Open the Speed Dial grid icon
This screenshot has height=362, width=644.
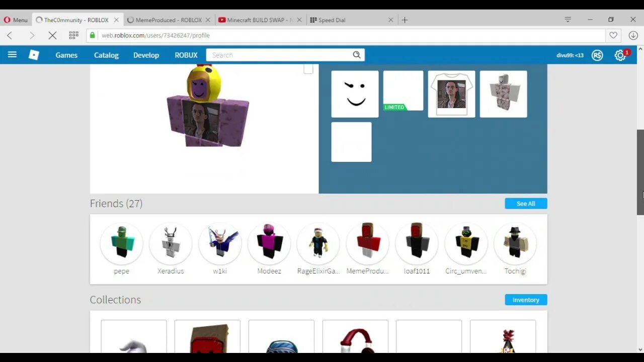click(x=73, y=35)
